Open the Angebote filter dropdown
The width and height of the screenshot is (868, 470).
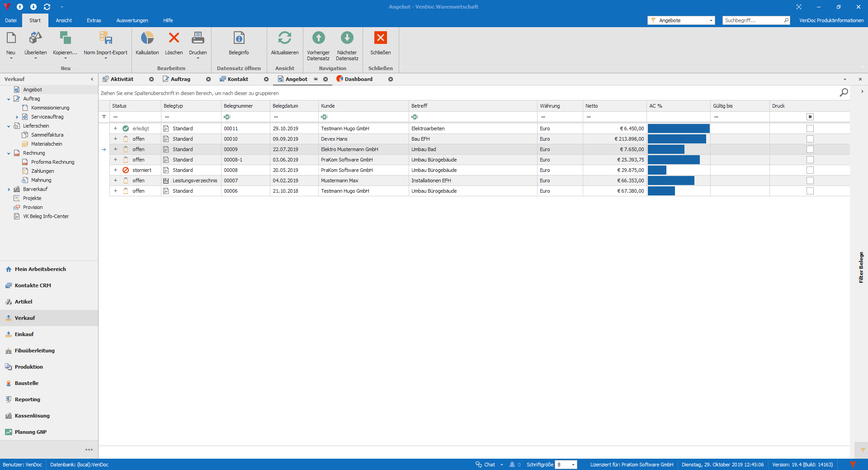[711, 20]
